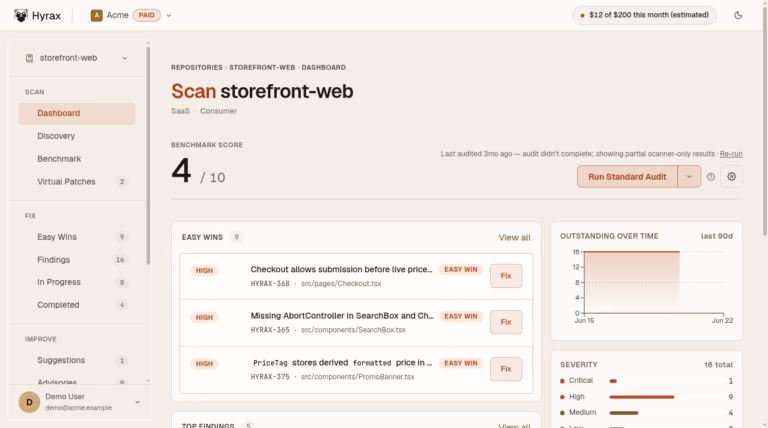Screen dimensions: 768x428
Task: Open audit type dropdown arrow
Action: [689, 177]
